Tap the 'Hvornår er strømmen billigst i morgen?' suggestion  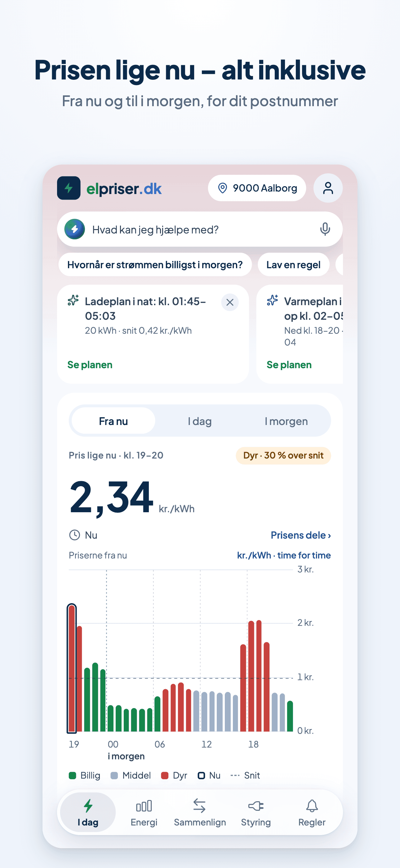pyautogui.click(x=155, y=265)
